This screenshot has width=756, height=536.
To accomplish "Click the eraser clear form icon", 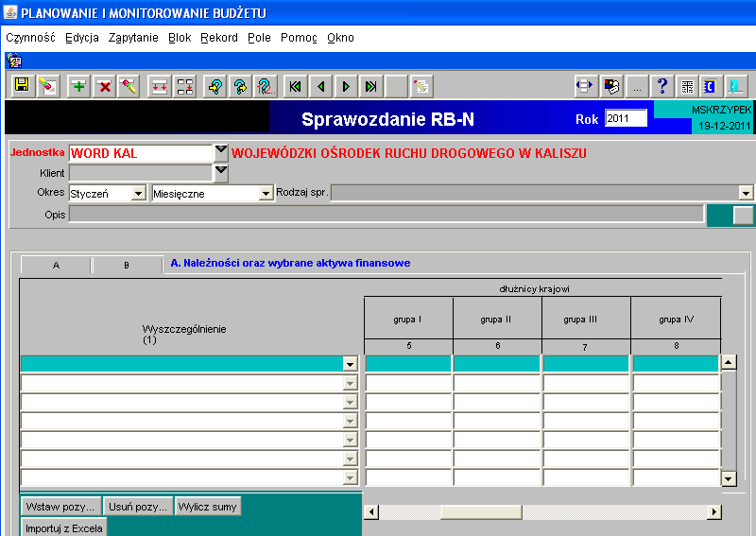I will click(48, 86).
